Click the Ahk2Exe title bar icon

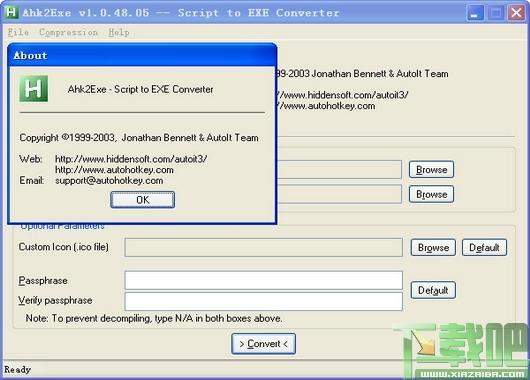point(11,12)
